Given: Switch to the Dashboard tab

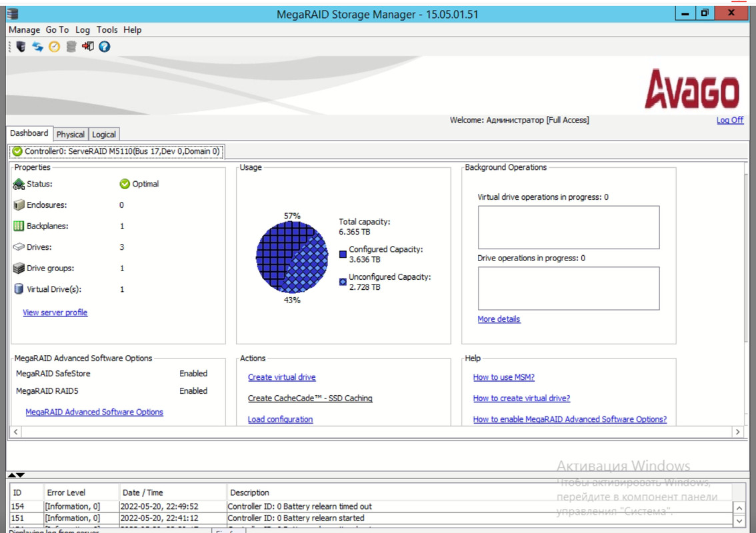Looking at the screenshot, I should coord(29,133).
